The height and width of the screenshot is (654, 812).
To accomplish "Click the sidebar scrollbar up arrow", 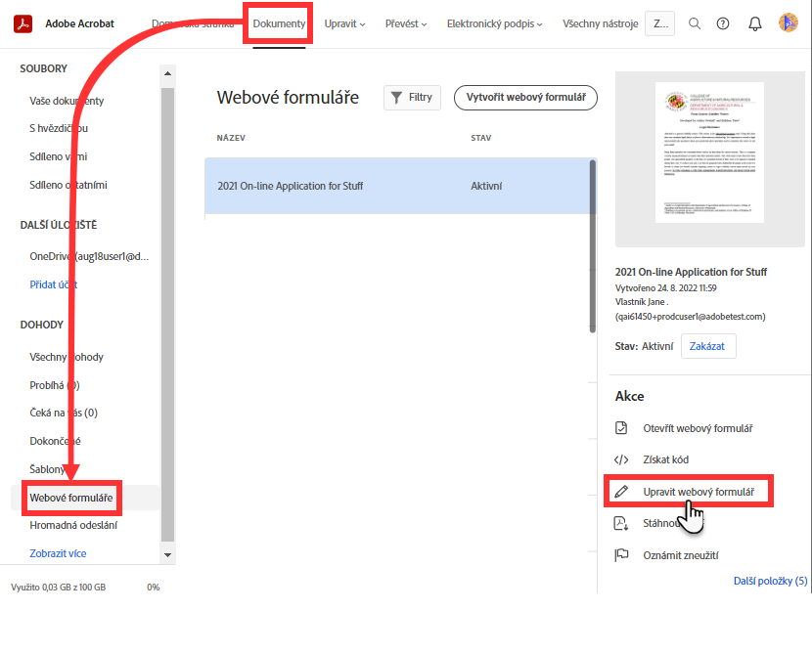I will pyautogui.click(x=167, y=73).
